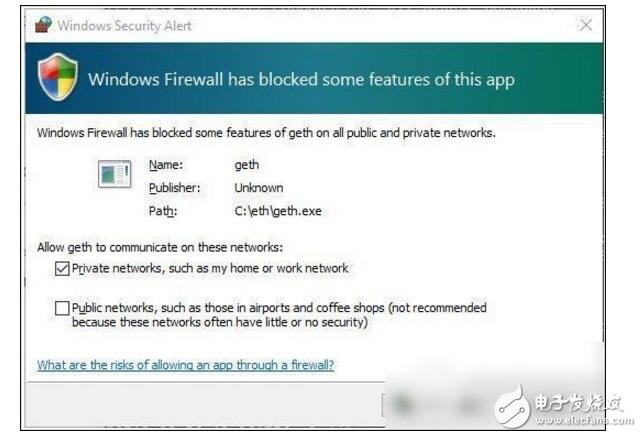This screenshot has height=437, width=642.
Task: Click the 'geth' name value
Action: (246, 165)
